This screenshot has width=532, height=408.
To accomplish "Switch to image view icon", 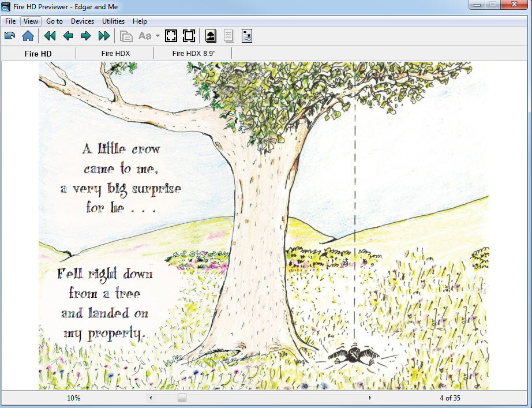I will click(x=211, y=36).
